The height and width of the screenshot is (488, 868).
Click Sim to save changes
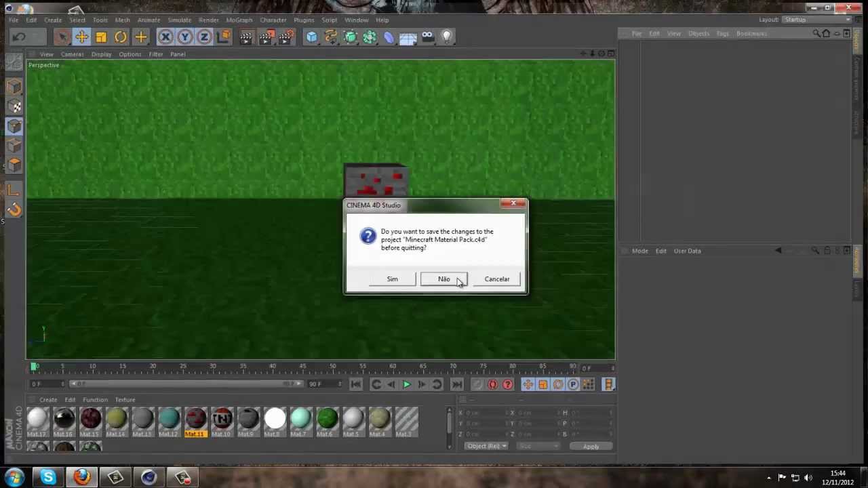393,279
